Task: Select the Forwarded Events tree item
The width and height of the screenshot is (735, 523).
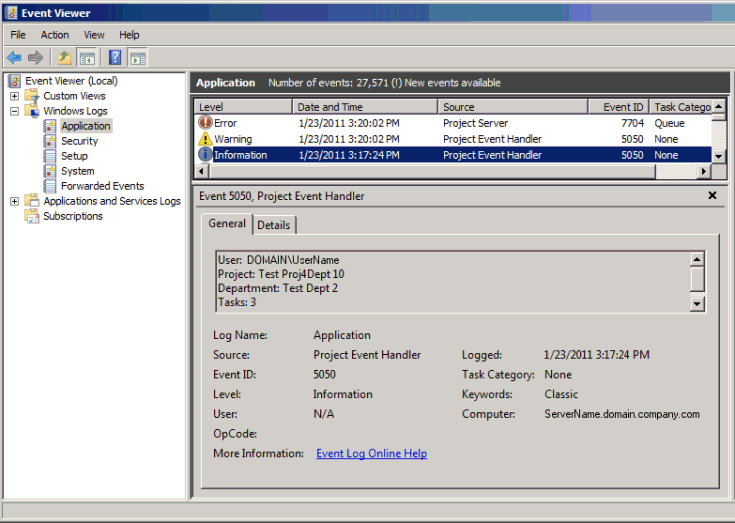Action: click(102, 186)
